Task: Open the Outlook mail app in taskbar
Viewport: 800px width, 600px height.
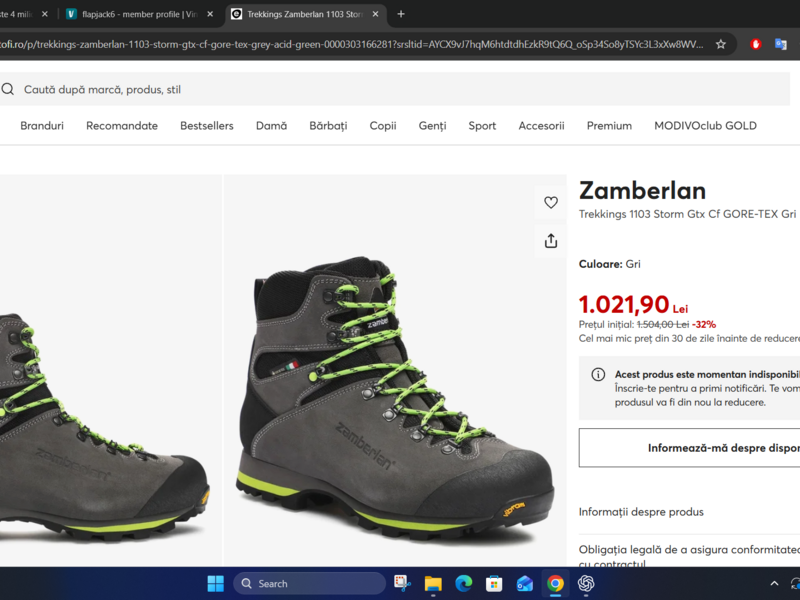Action: tap(524, 583)
